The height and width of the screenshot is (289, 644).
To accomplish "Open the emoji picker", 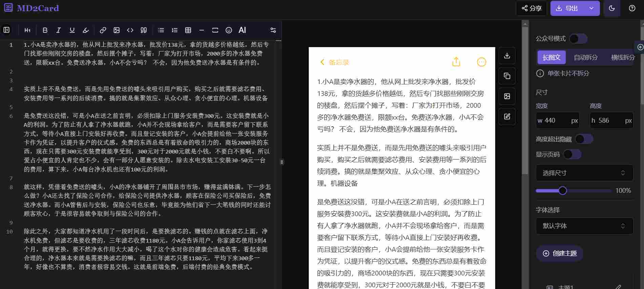I will [x=229, y=30].
